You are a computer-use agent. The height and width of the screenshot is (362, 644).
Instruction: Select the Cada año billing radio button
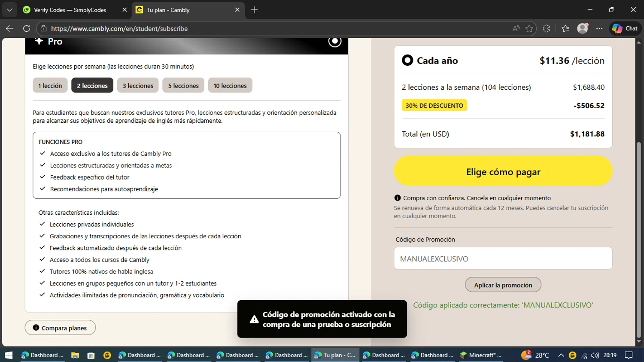pyautogui.click(x=407, y=60)
